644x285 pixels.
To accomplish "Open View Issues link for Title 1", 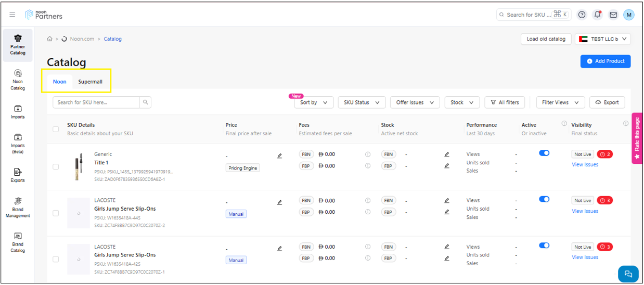I will pyautogui.click(x=585, y=164).
